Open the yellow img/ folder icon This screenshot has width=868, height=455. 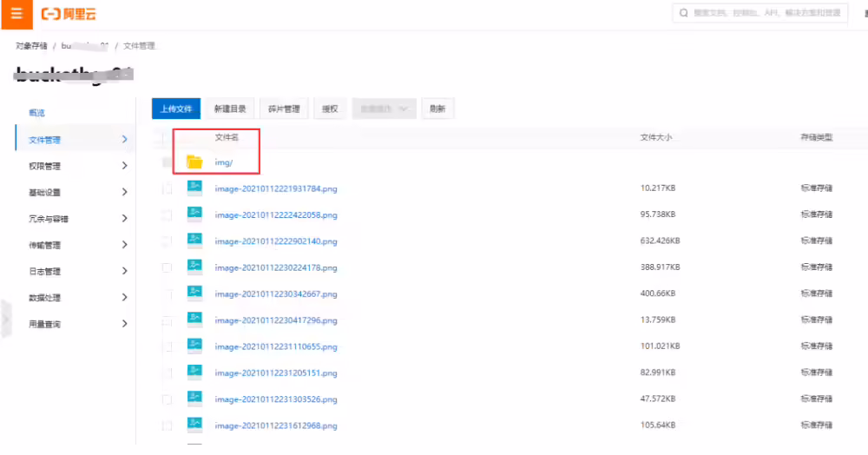[x=194, y=162]
